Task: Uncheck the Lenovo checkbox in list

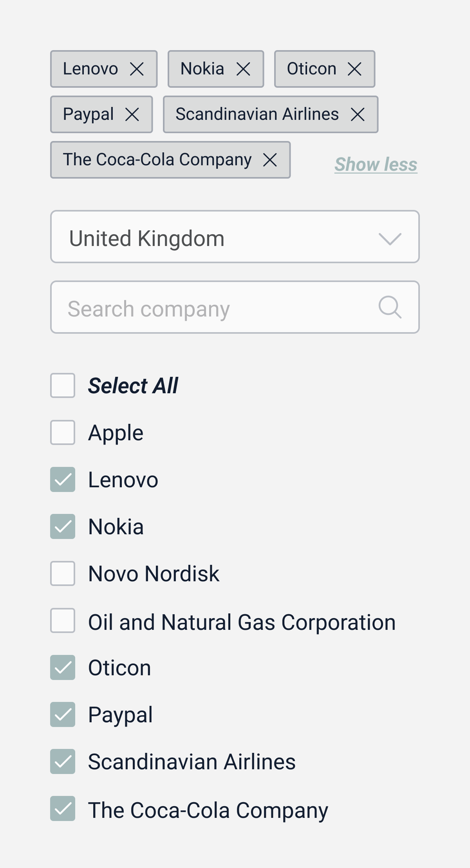Action: click(x=63, y=479)
